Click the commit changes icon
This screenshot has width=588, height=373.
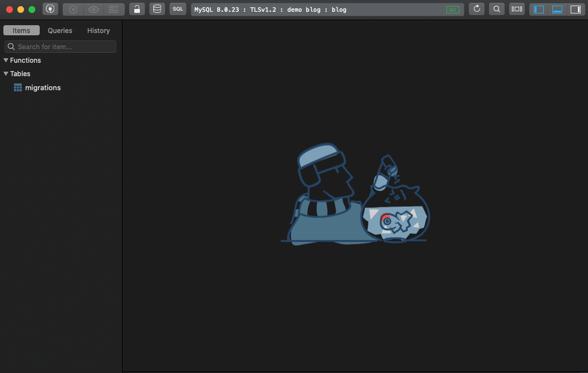114,10
